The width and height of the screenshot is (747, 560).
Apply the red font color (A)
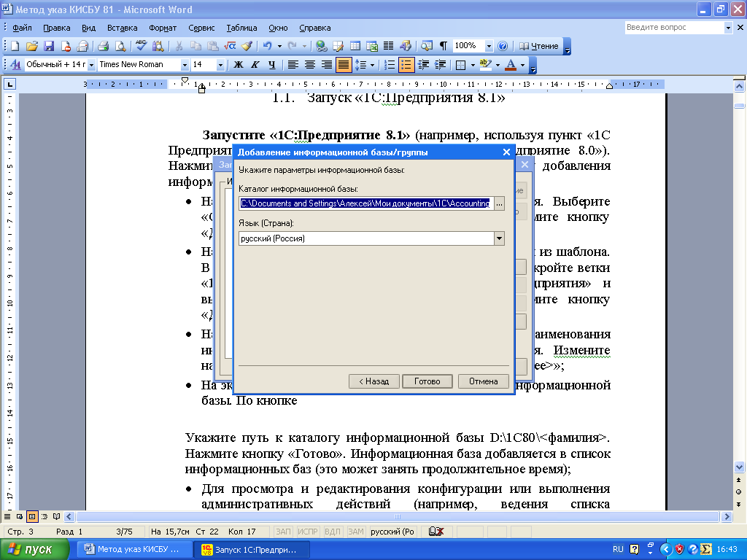(x=511, y=64)
